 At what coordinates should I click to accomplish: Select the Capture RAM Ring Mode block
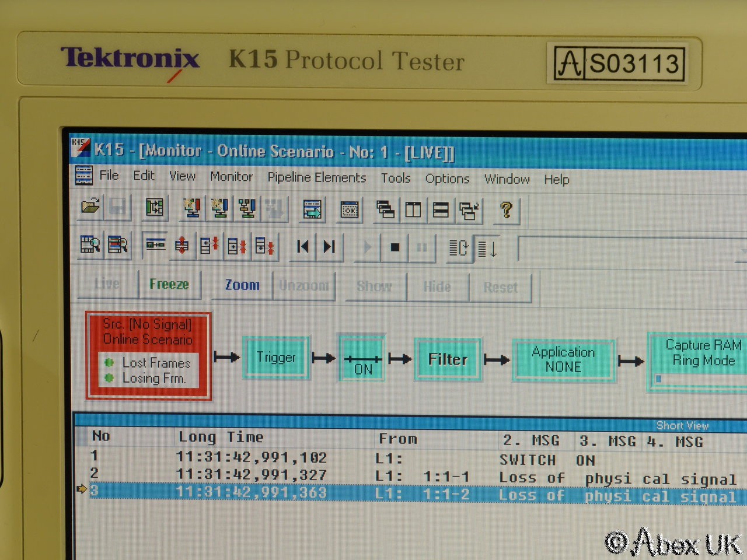[x=697, y=362]
